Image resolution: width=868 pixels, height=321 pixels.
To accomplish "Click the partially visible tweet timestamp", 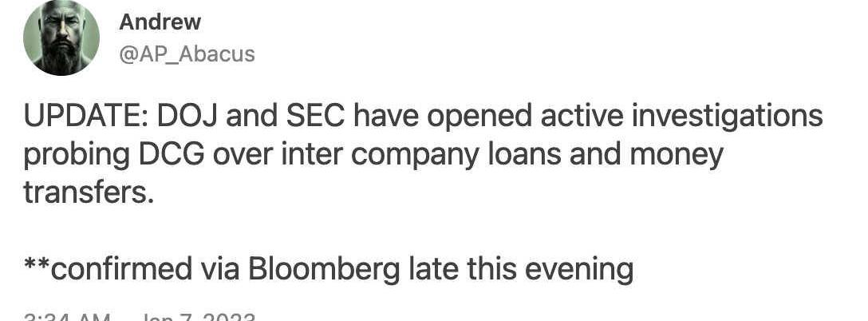I will pos(140,316).
